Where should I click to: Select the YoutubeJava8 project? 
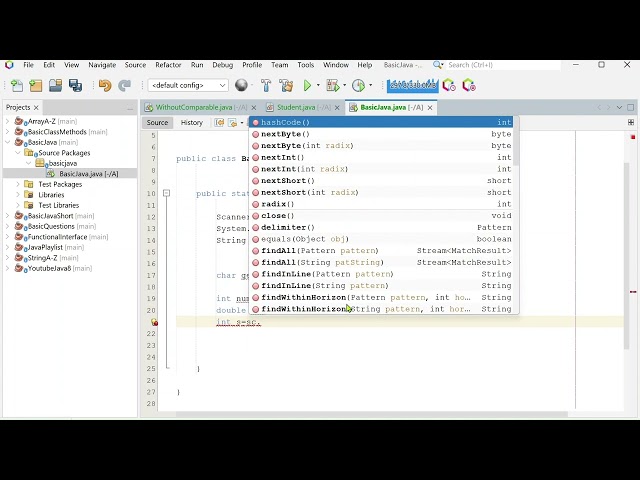point(60,268)
